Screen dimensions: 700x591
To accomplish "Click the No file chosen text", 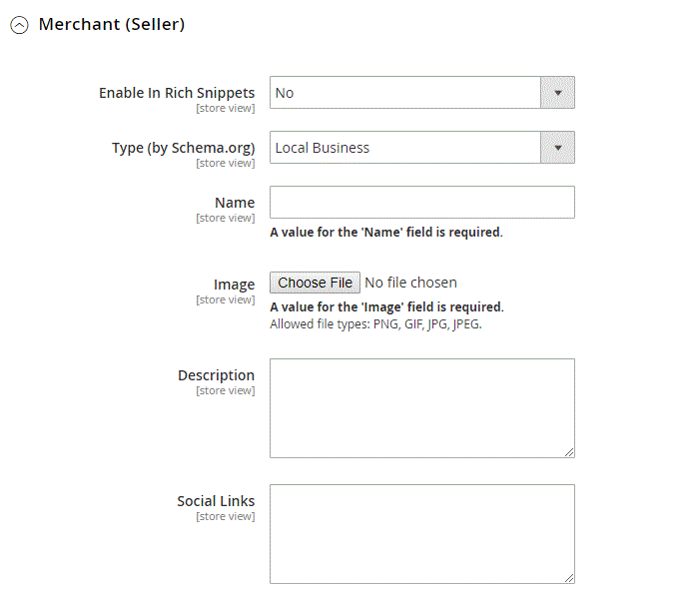I will tap(410, 283).
